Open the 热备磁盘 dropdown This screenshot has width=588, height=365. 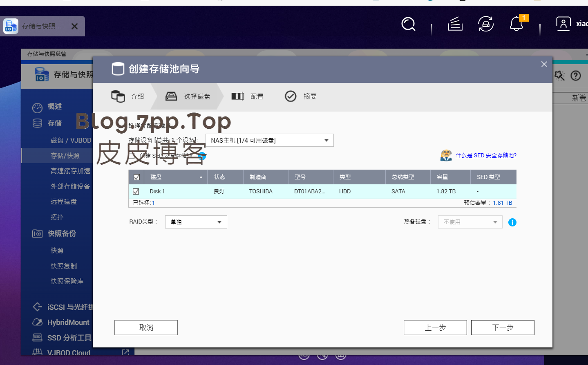click(x=470, y=222)
